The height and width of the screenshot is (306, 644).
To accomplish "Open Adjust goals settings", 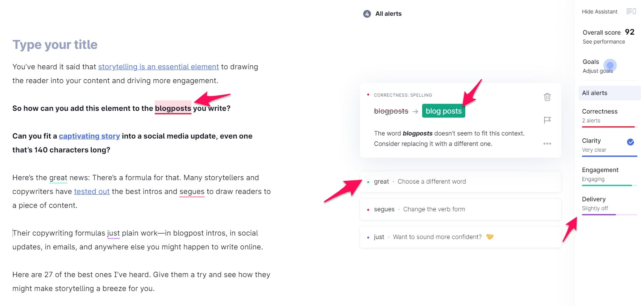I will point(597,71).
